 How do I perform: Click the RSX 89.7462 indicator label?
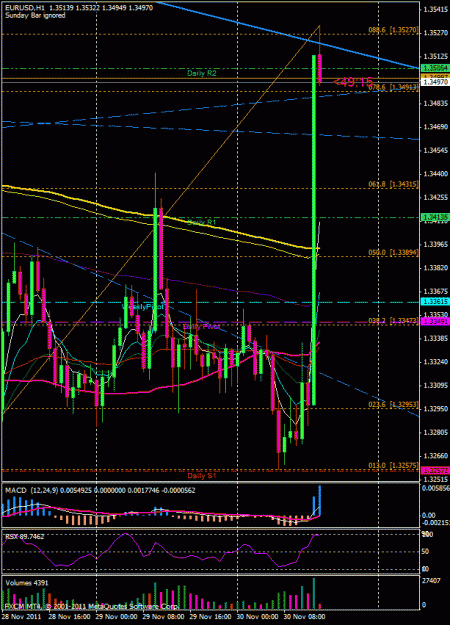pyautogui.click(x=25, y=537)
